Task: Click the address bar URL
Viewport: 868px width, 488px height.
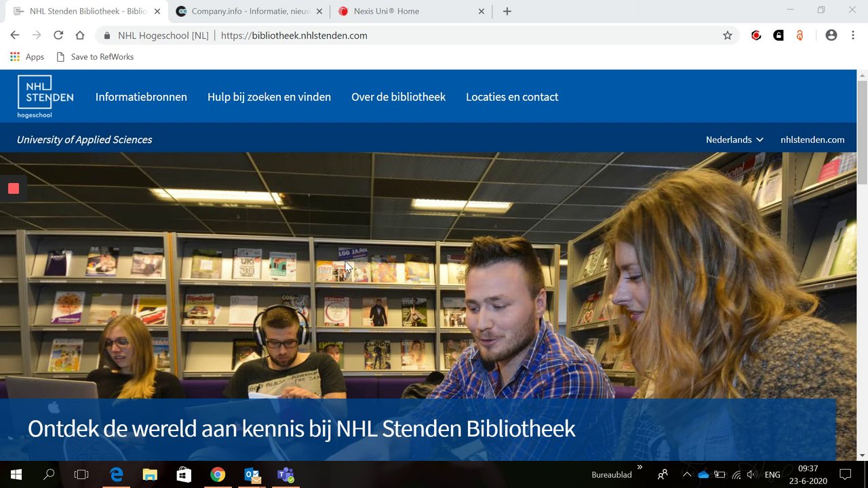Action: 294,35
